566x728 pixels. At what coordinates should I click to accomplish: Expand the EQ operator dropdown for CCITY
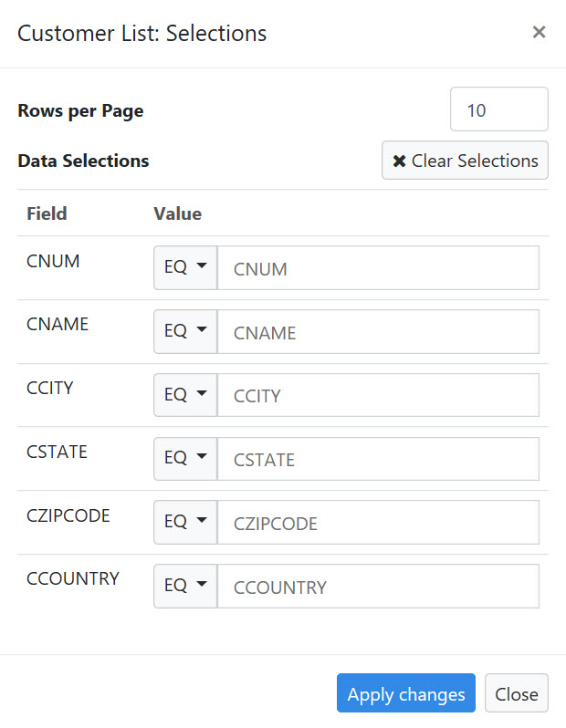pyautogui.click(x=185, y=395)
